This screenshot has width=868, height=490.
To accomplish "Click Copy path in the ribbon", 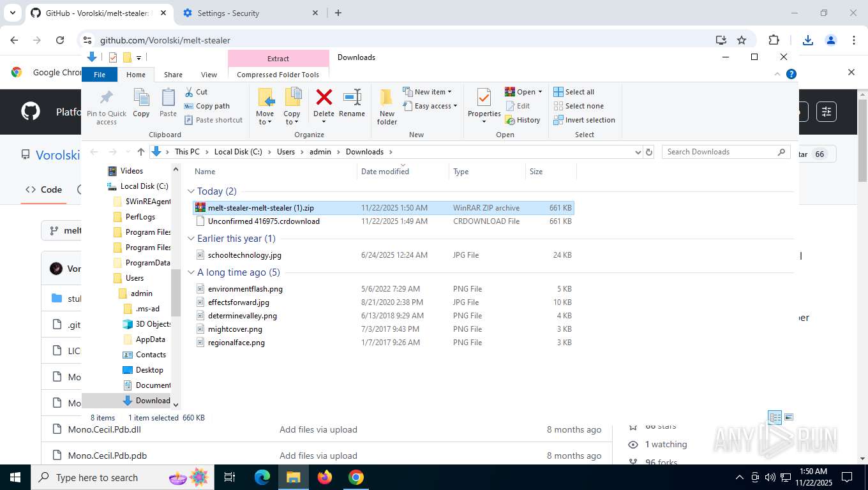I will click(x=207, y=106).
